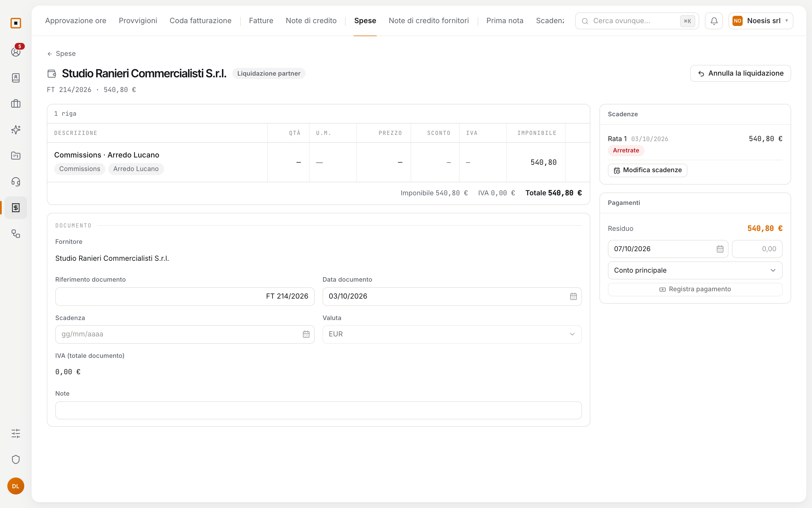The width and height of the screenshot is (812, 508).
Task: Click Modifica scadenze button
Action: [647, 170]
